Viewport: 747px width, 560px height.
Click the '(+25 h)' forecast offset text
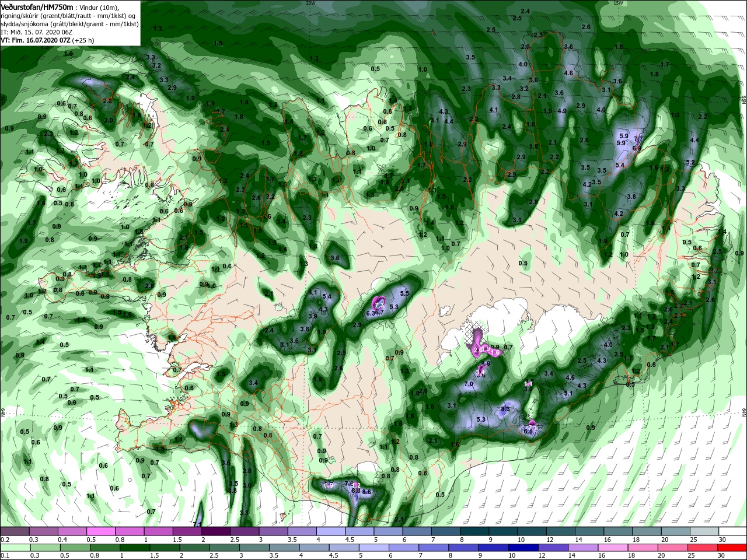83,40
